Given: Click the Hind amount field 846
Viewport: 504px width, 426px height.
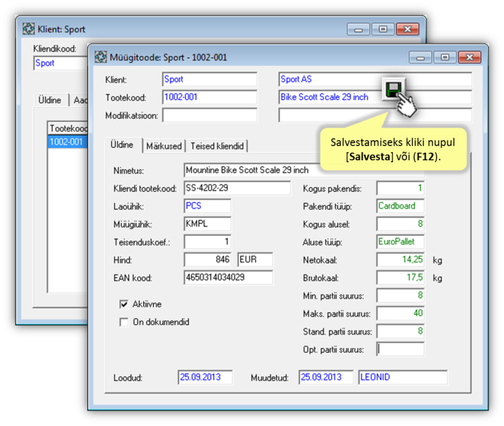Looking at the screenshot, I should click(207, 260).
